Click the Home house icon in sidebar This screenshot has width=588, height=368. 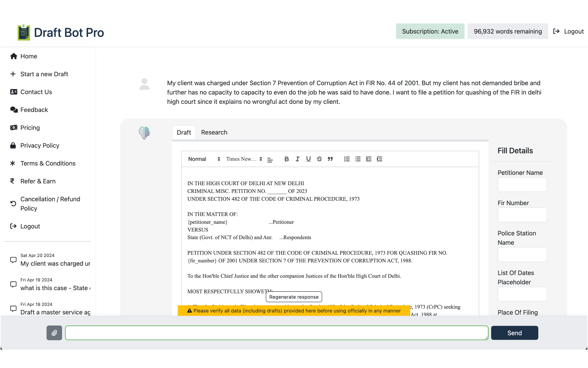[14, 56]
